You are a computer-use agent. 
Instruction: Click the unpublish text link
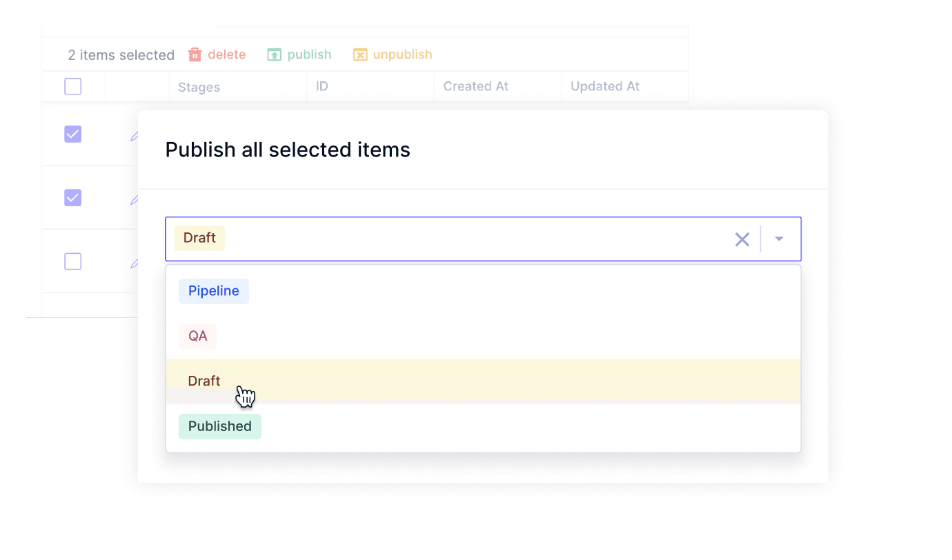pyautogui.click(x=403, y=54)
